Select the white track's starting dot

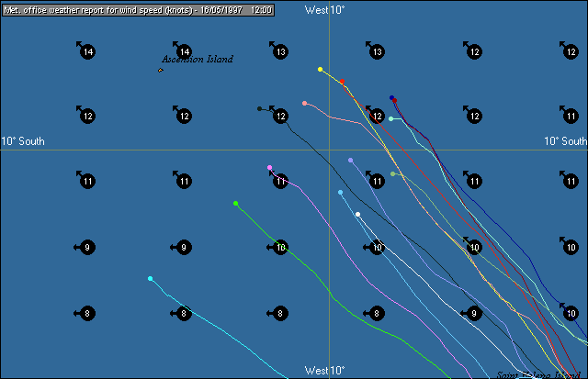pos(357,214)
